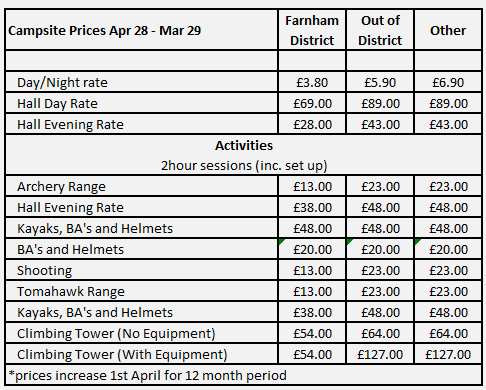486x390 pixels.
Task: Click the Tomahawk Range label cell
Action: point(142,291)
